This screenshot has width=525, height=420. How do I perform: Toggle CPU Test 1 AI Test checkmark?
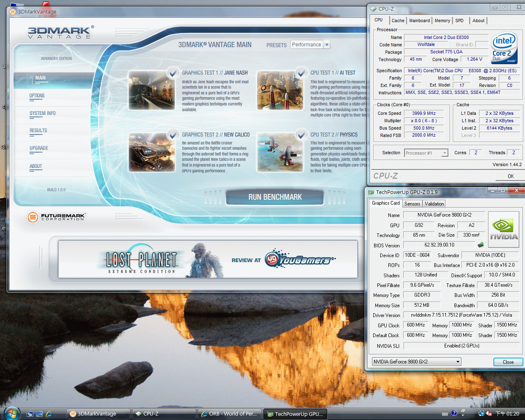pyautogui.click(x=301, y=73)
